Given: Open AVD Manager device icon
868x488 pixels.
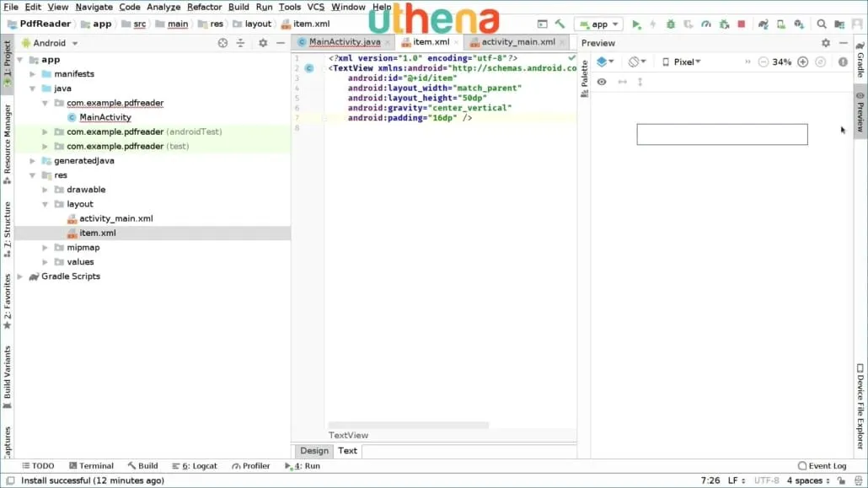Looking at the screenshot, I should [x=780, y=24].
